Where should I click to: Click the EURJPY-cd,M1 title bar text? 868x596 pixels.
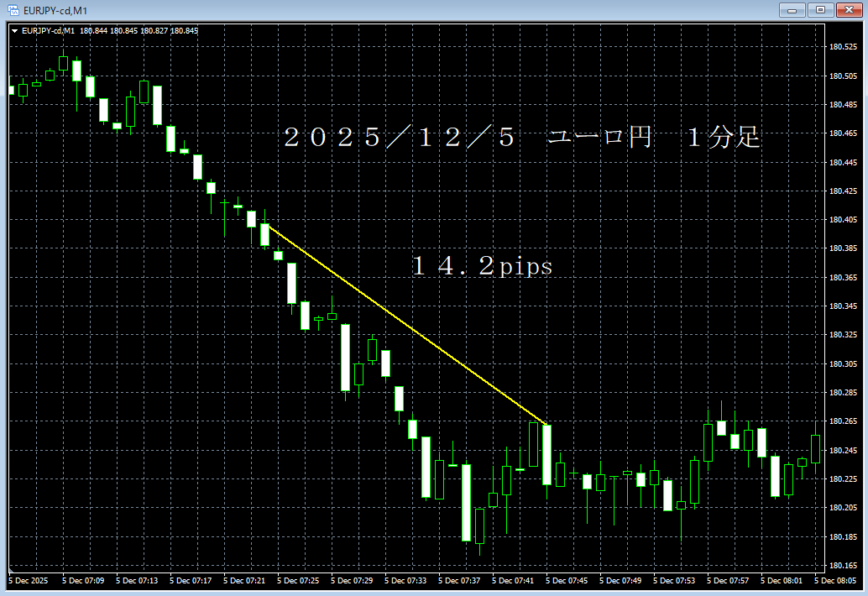53,10
